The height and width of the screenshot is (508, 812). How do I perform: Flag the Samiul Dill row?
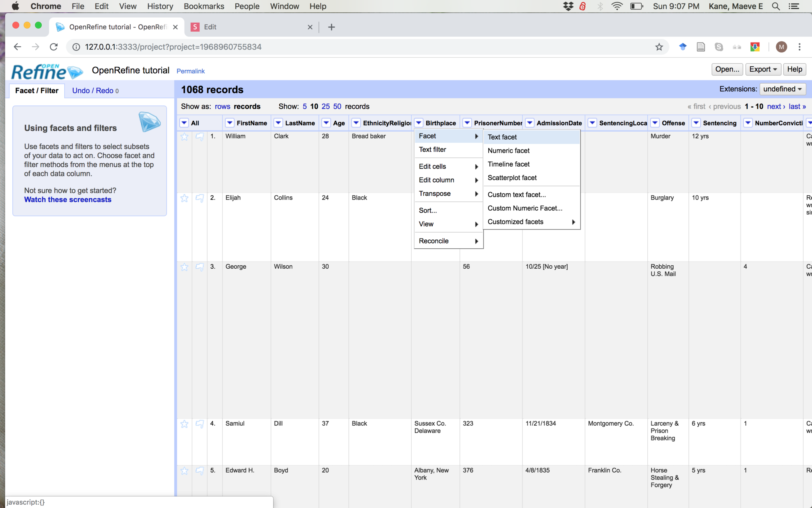click(200, 424)
